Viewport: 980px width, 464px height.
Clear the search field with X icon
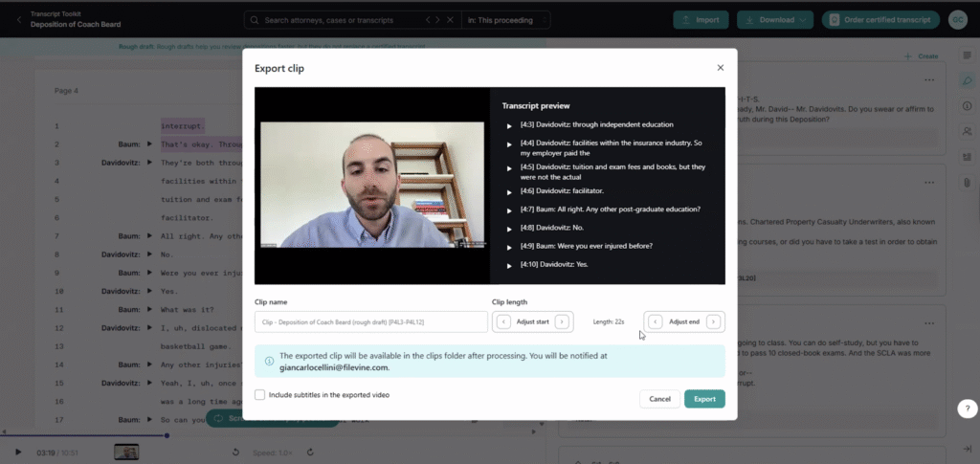point(450,20)
